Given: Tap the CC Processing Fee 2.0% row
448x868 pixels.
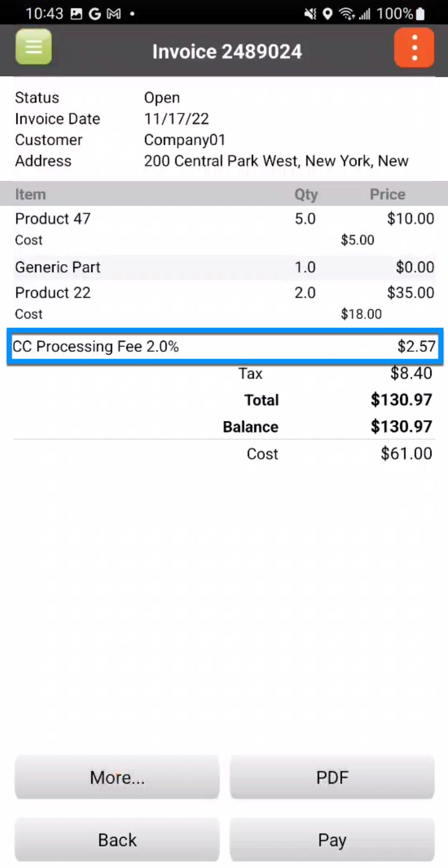Looking at the screenshot, I should coord(224,347).
